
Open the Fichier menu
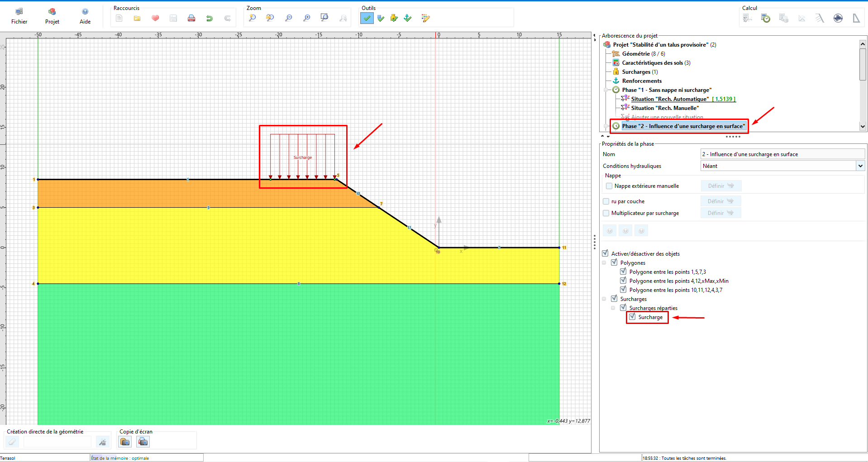tap(19, 16)
